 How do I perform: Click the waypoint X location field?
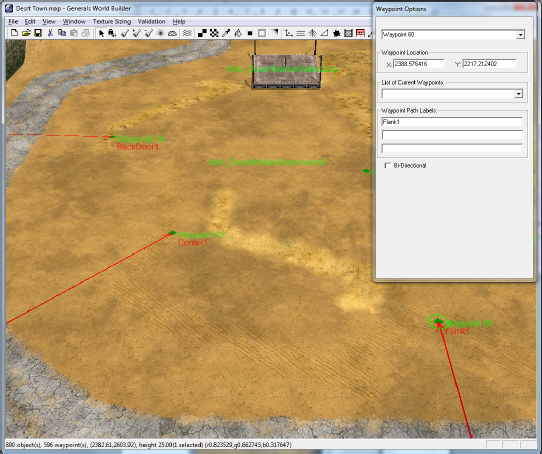418,64
